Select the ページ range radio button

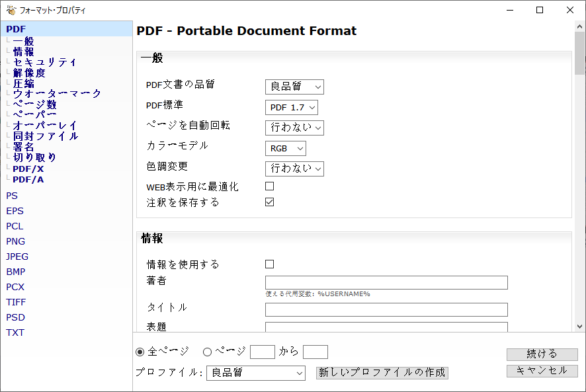click(x=207, y=353)
